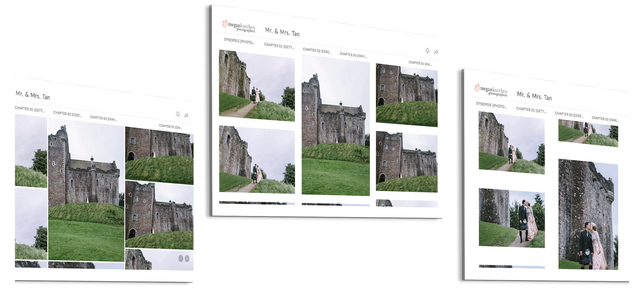The image size is (644, 297).
Task: Open the center window's tall middle castle photo
Action: pyautogui.click(x=336, y=125)
